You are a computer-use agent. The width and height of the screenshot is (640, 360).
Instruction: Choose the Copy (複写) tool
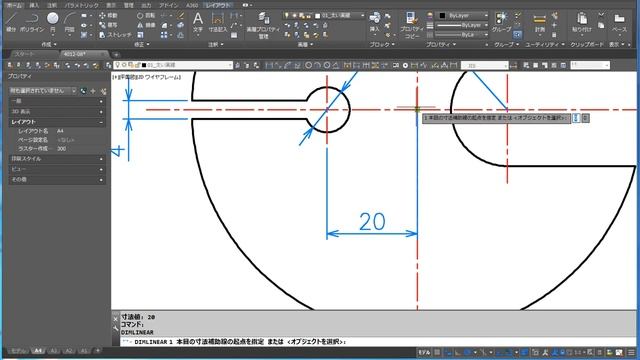[108, 25]
